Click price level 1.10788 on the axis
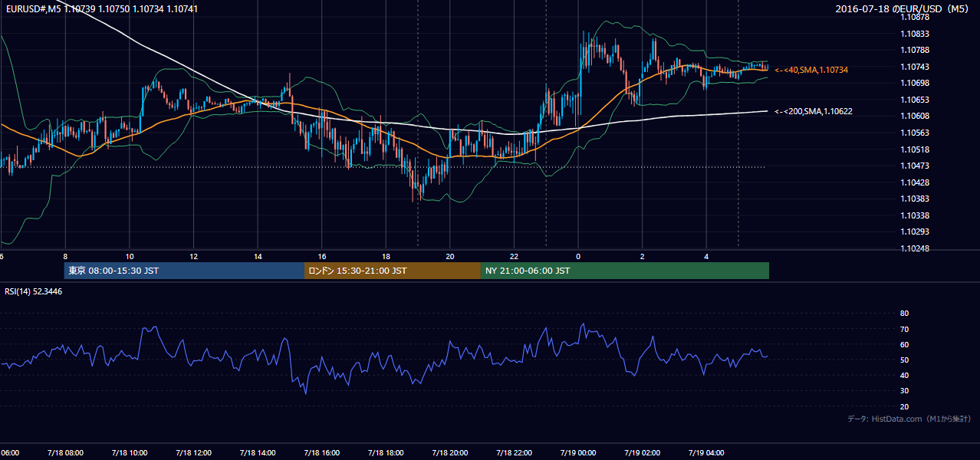Screen dimensions: 980x460 (914, 50)
